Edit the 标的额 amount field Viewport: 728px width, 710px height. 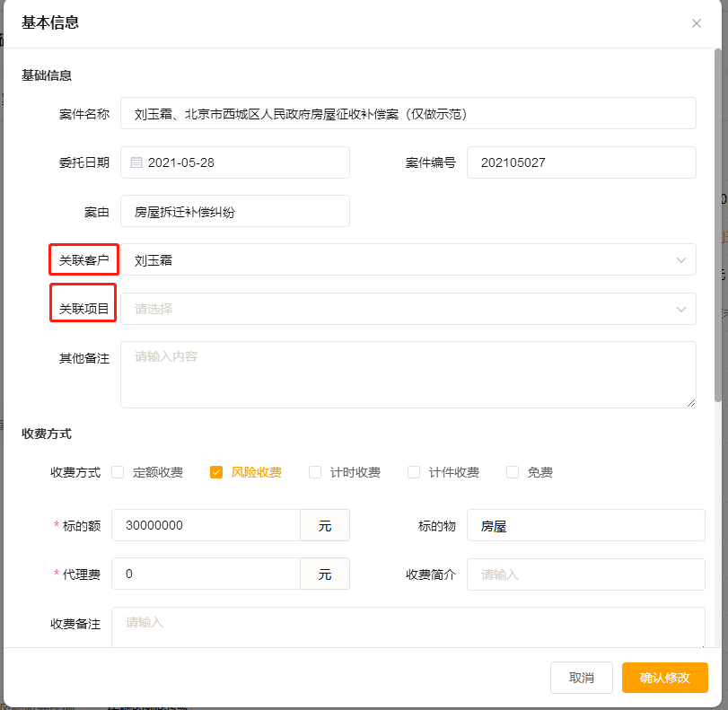[206, 525]
